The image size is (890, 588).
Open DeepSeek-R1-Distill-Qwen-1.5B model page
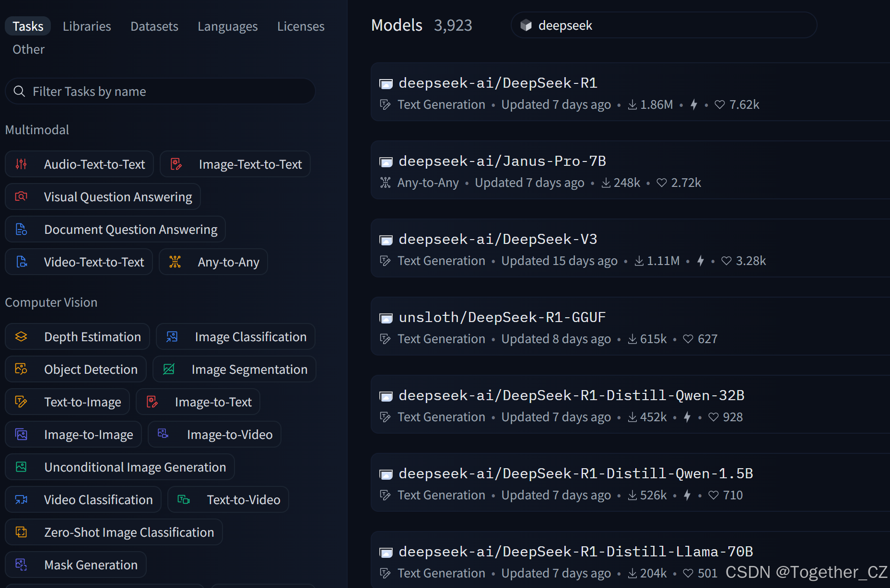pos(576,474)
